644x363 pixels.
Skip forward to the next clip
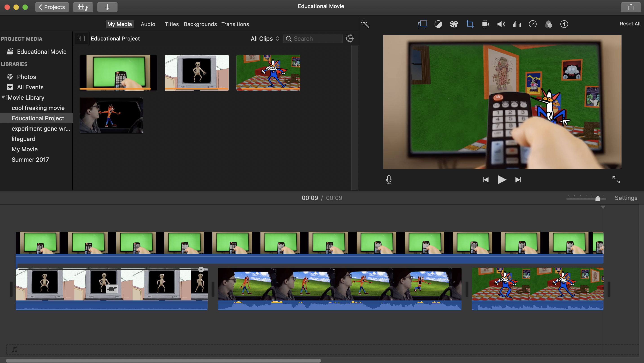click(x=518, y=180)
